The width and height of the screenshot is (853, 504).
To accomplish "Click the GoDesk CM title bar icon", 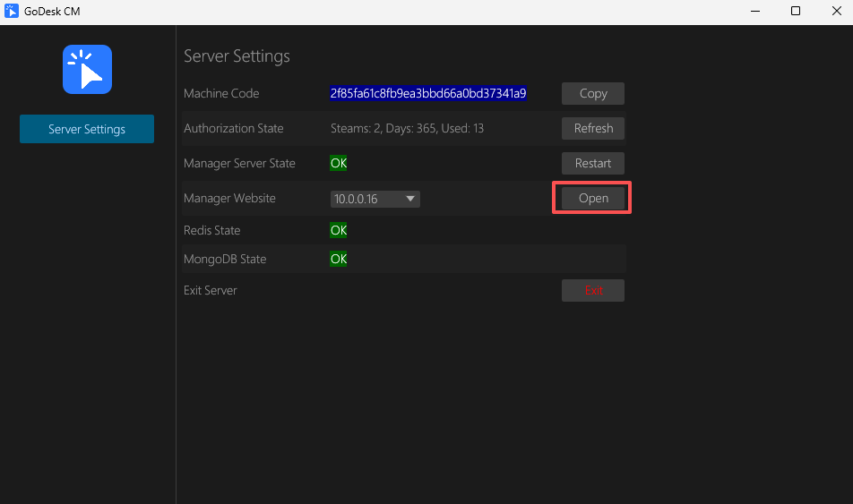I will click(x=12, y=12).
